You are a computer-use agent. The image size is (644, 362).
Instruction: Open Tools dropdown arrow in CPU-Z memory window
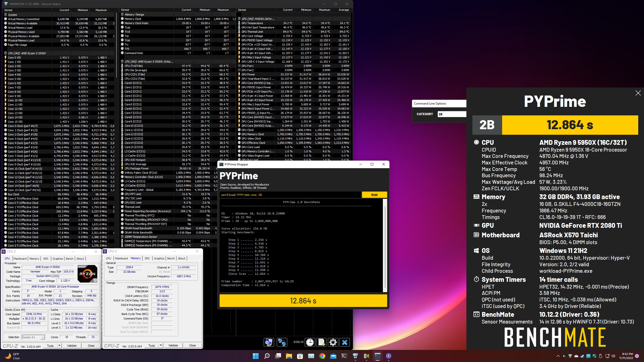click(161, 345)
